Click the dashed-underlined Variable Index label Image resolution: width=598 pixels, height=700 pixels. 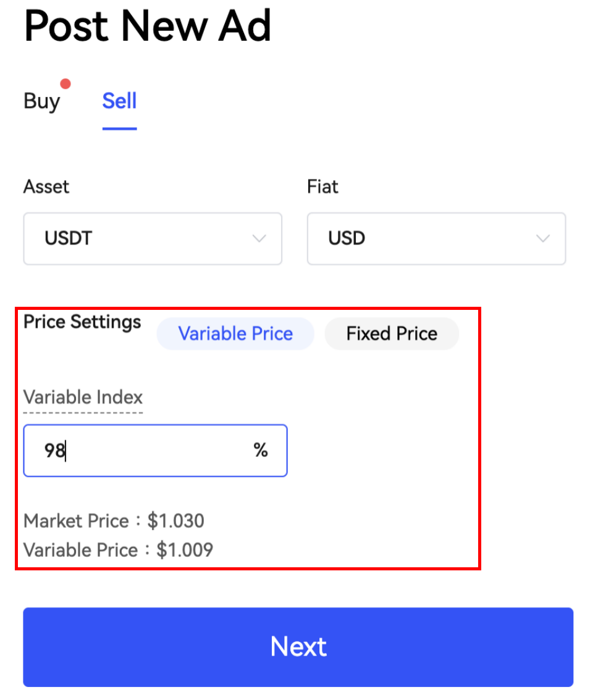click(x=83, y=397)
